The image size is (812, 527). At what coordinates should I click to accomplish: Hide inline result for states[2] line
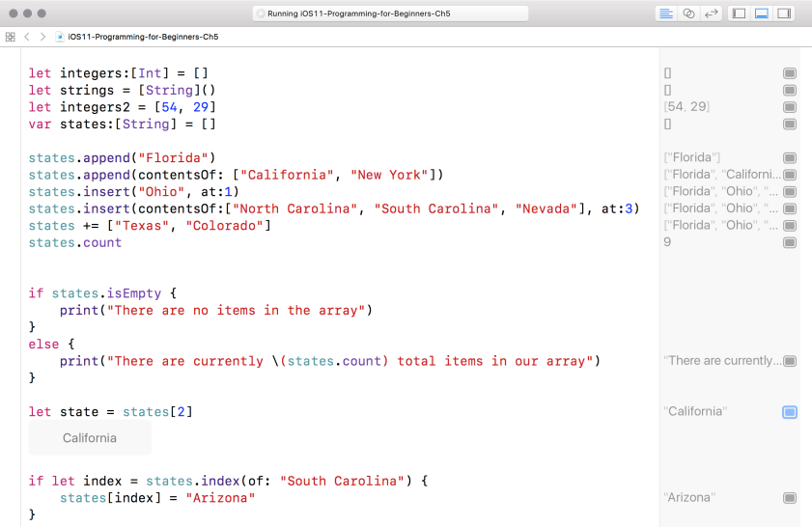pyautogui.click(x=790, y=411)
